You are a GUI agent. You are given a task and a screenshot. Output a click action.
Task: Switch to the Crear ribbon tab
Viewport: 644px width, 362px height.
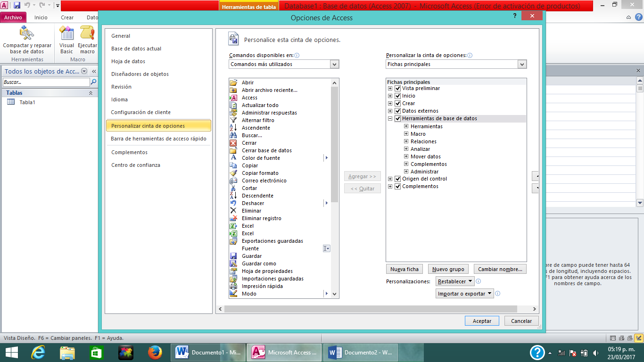(67, 17)
